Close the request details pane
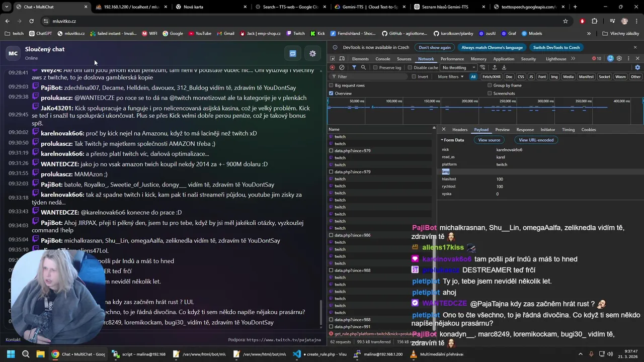Image resolution: width=644 pixels, height=362 pixels. pos(444,130)
